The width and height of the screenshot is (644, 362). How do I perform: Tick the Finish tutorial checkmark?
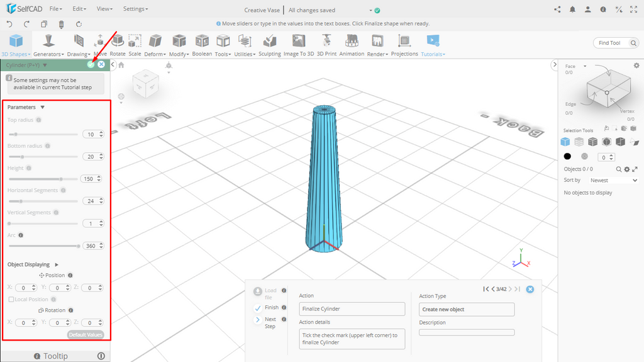(258, 308)
